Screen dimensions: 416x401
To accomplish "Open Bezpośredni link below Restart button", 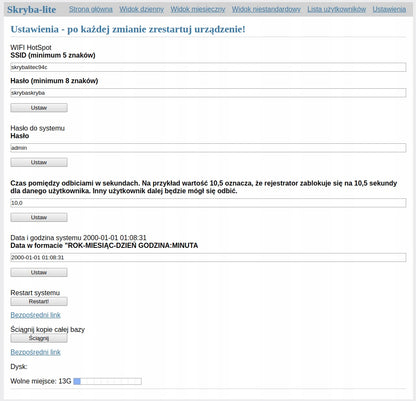I will pos(36,315).
